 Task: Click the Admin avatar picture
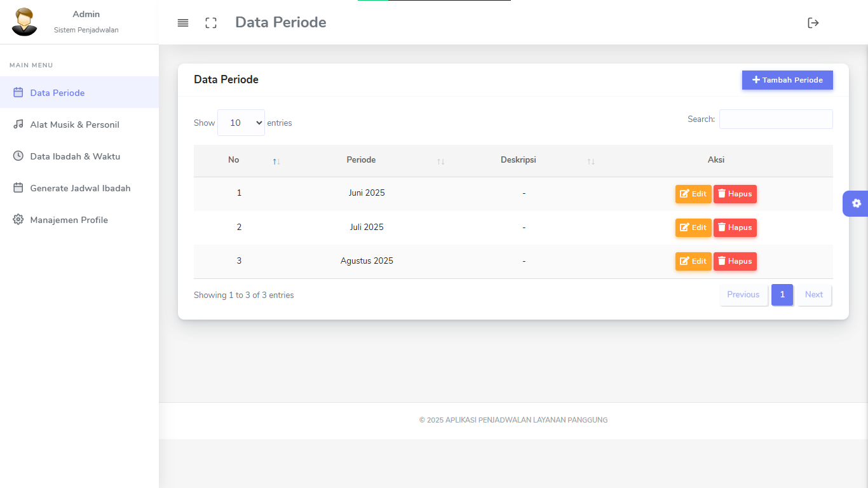pyautogui.click(x=25, y=22)
